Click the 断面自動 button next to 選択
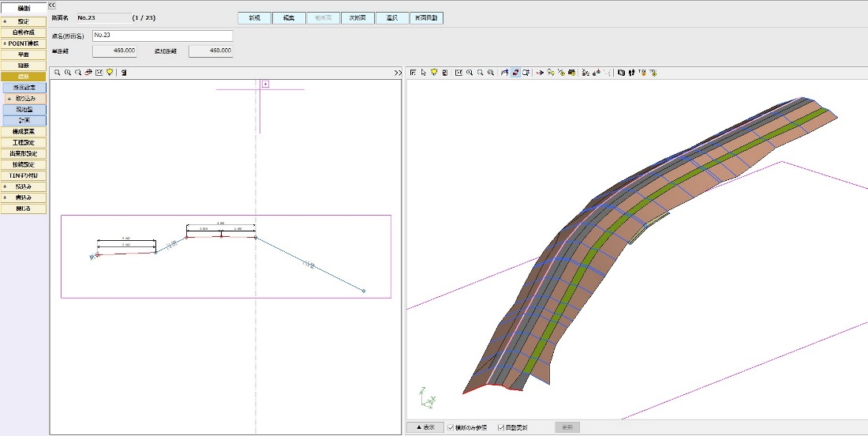This screenshot has width=868, height=436. click(426, 17)
